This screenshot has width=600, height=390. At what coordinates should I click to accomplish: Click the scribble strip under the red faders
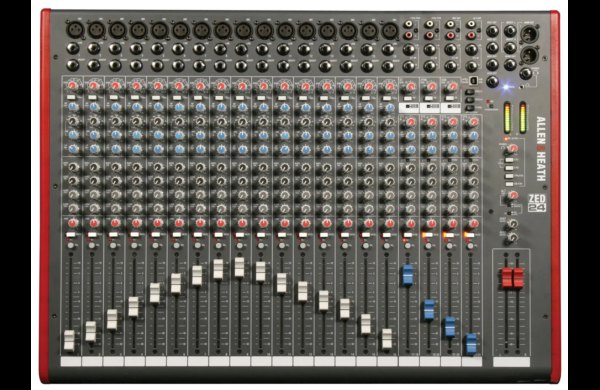[x=512, y=362]
